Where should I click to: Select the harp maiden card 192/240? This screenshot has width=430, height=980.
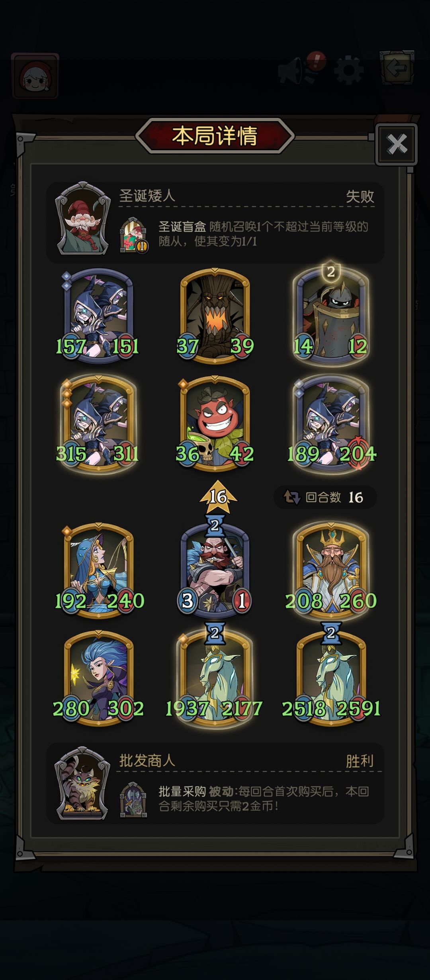coord(98,570)
